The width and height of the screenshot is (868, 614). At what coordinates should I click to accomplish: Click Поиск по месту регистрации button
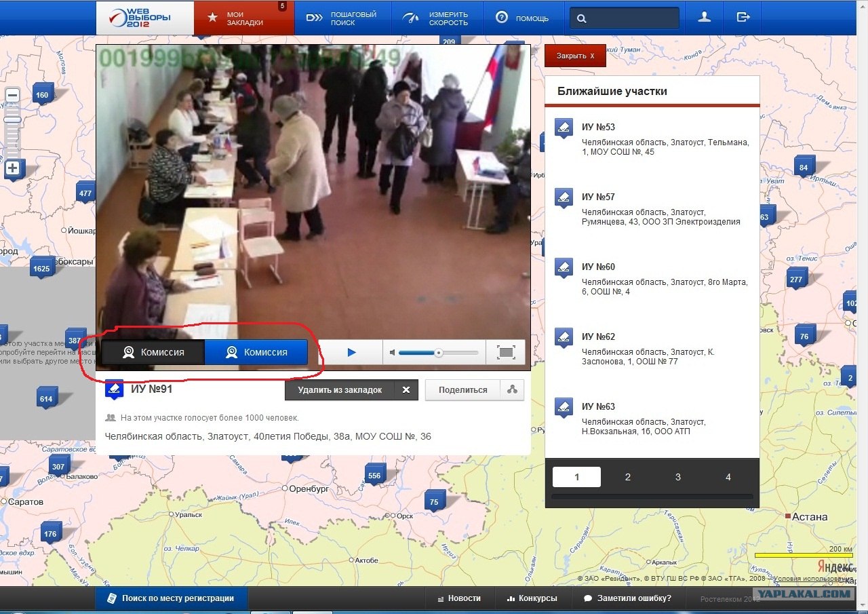[x=172, y=598]
